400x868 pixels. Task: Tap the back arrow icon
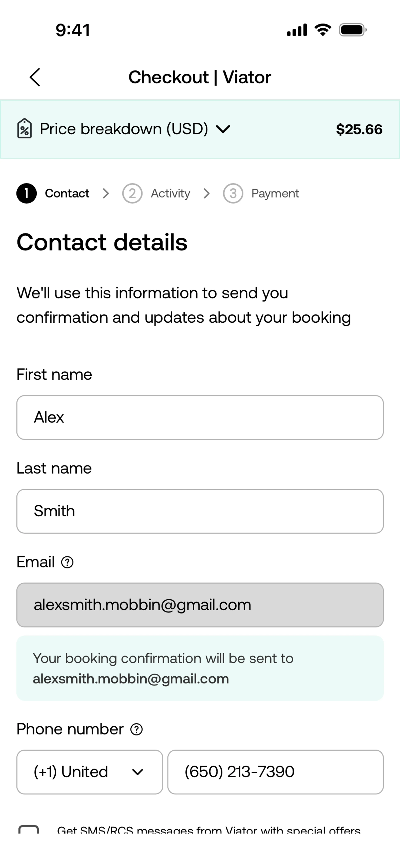(35, 77)
